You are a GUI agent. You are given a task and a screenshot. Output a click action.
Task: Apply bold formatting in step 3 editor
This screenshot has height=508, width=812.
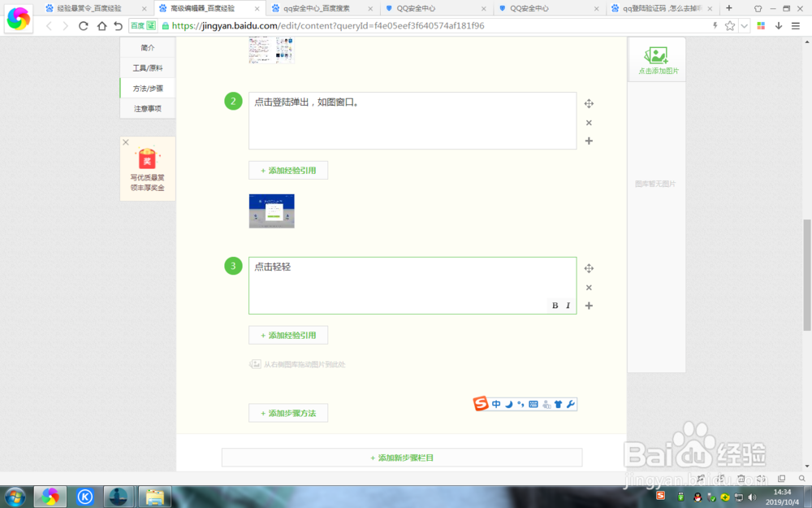[x=555, y=305]
